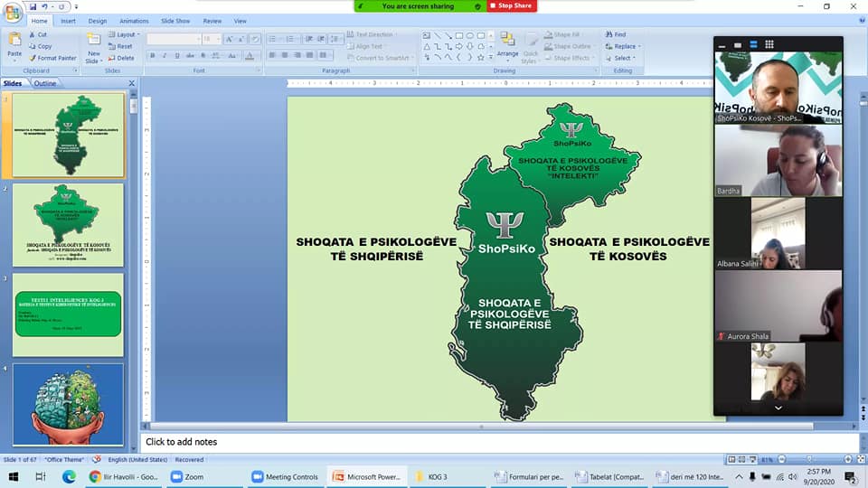Toggle italic formatting
The width and height of the screenshot is (868, 488).
165,55
